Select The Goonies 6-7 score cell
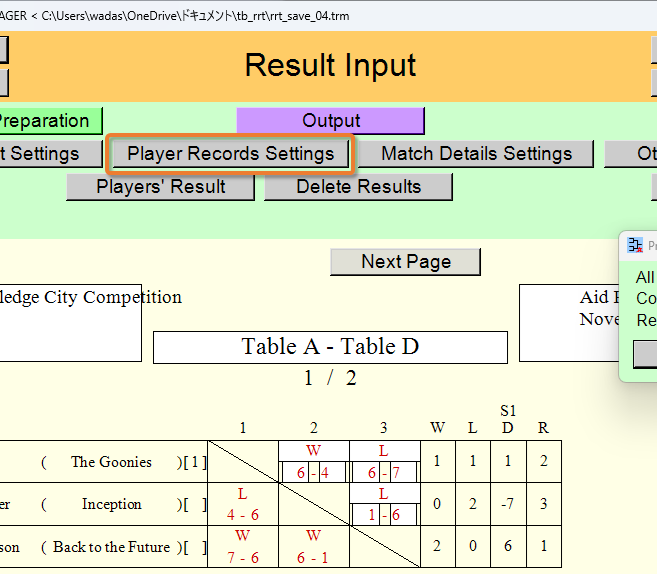Viewport: 657px width, 574px height. tap(384, 473)
